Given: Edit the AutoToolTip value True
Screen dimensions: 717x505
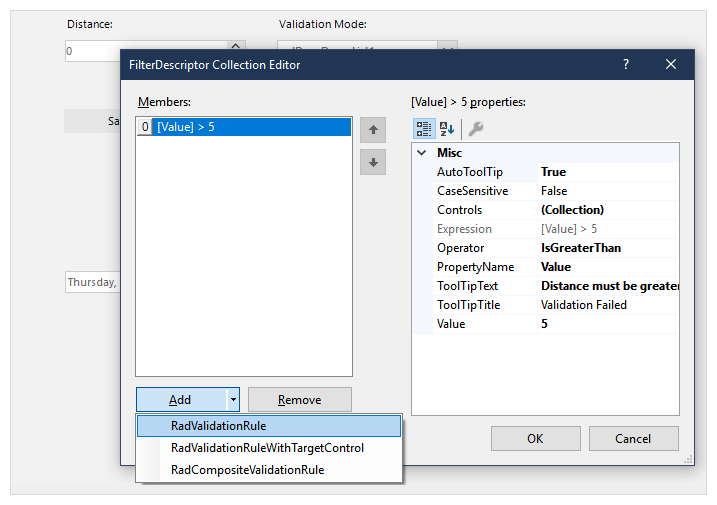Looking at the screenshot, I should 608,172.
